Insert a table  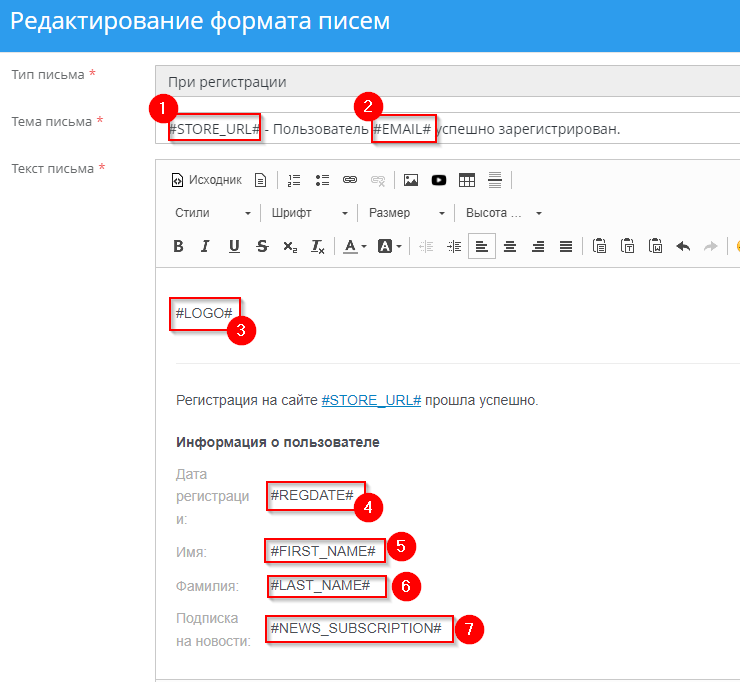point(466,180)
